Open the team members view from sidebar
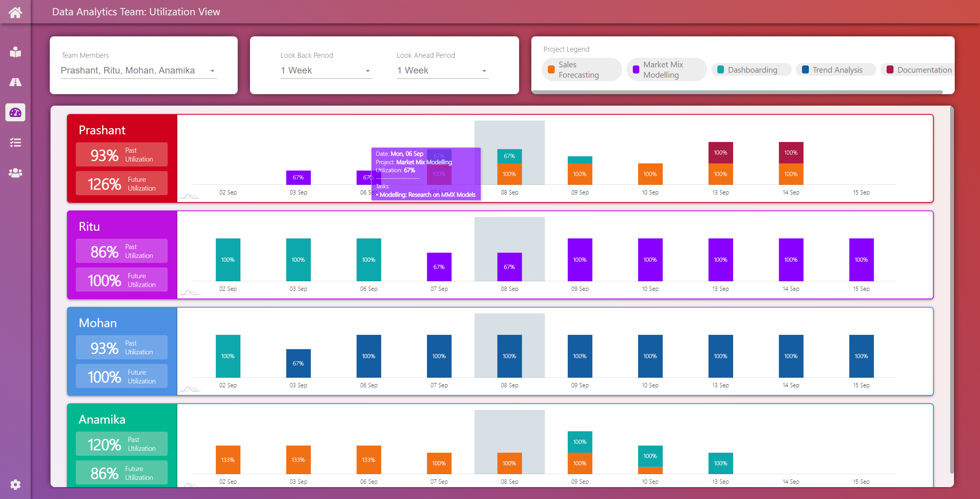 15,173
